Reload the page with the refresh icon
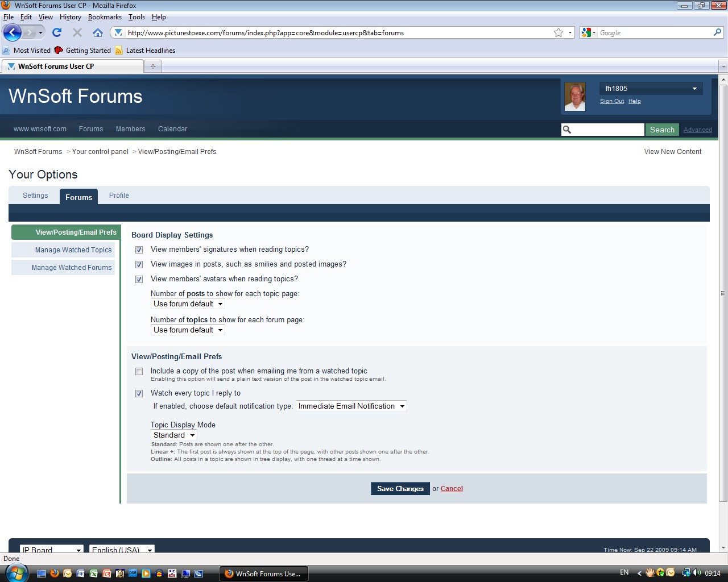This screenshot has width=728, height=582. tap(57, 32)
